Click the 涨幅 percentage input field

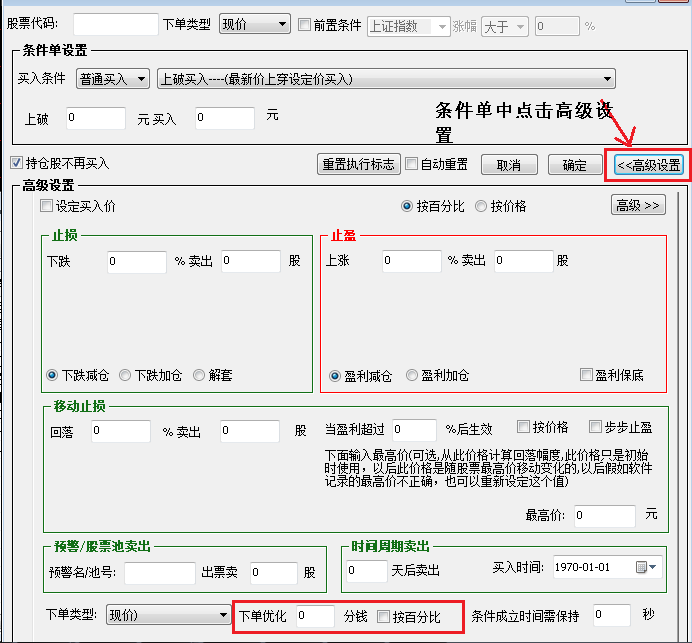pyautogui.click(x=557, y=26)
